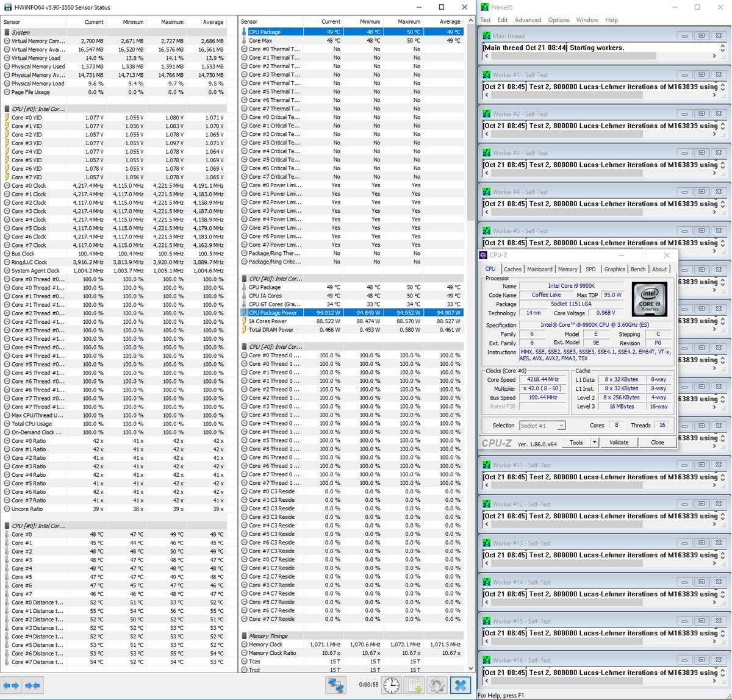Collapse columns with the inward double-arrow icon
Viewport: 732px width, 700px height.
33,685
